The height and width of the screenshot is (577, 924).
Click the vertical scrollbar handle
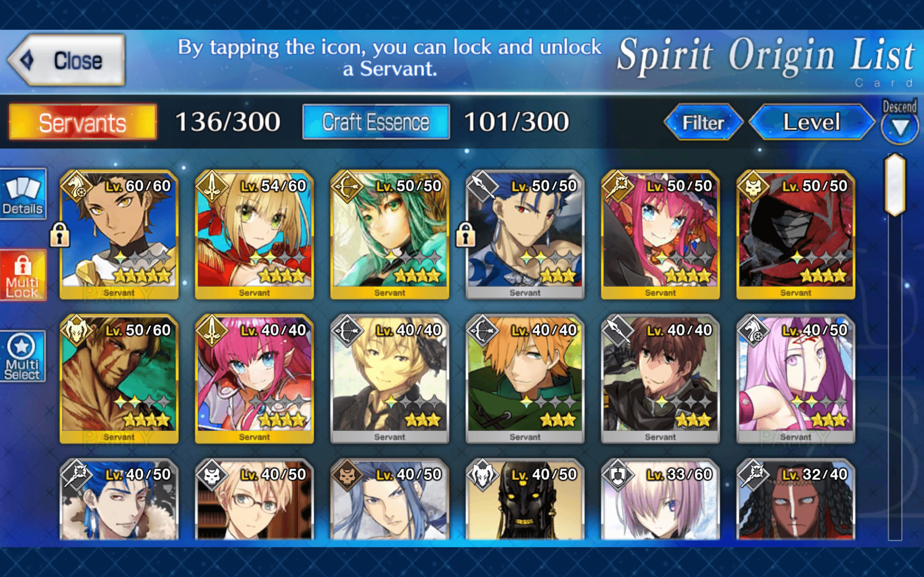895,185
